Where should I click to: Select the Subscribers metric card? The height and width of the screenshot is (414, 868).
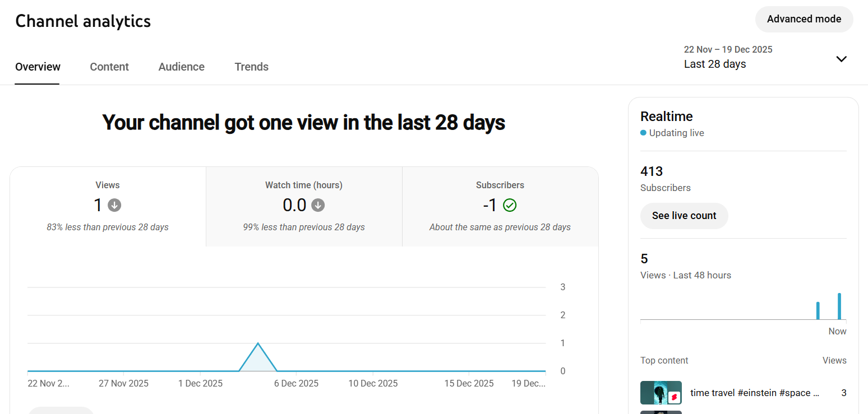pos(500,206)
